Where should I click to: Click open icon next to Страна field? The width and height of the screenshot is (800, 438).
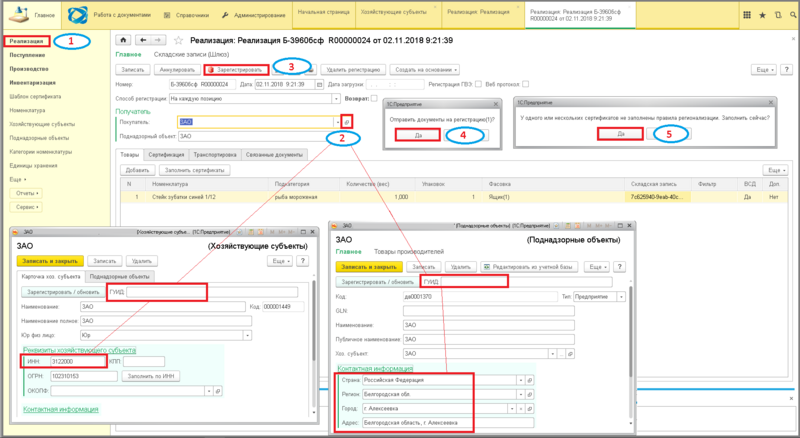click(x=530, y=380)
